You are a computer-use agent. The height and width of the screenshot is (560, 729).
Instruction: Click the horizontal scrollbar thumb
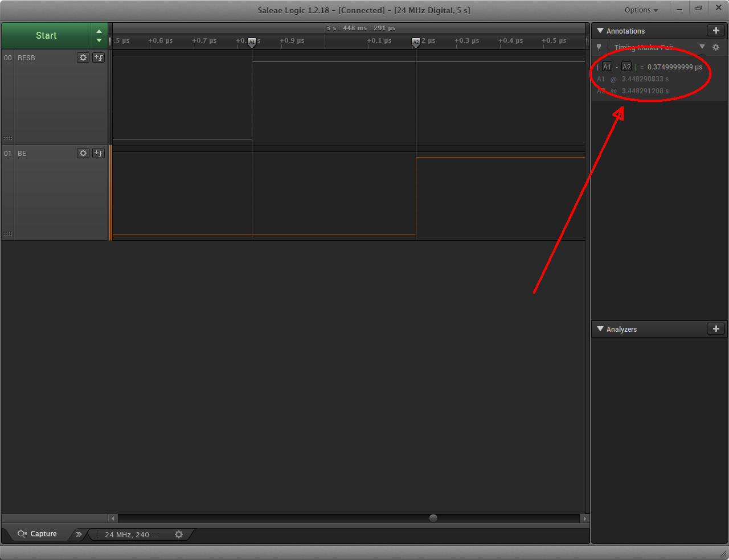pos(433,518)
